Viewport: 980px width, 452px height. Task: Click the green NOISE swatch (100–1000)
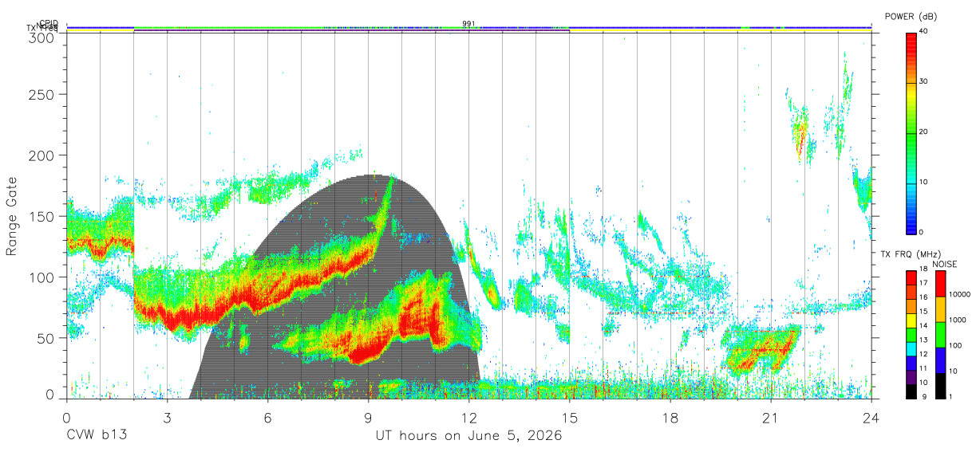[941, 335]
